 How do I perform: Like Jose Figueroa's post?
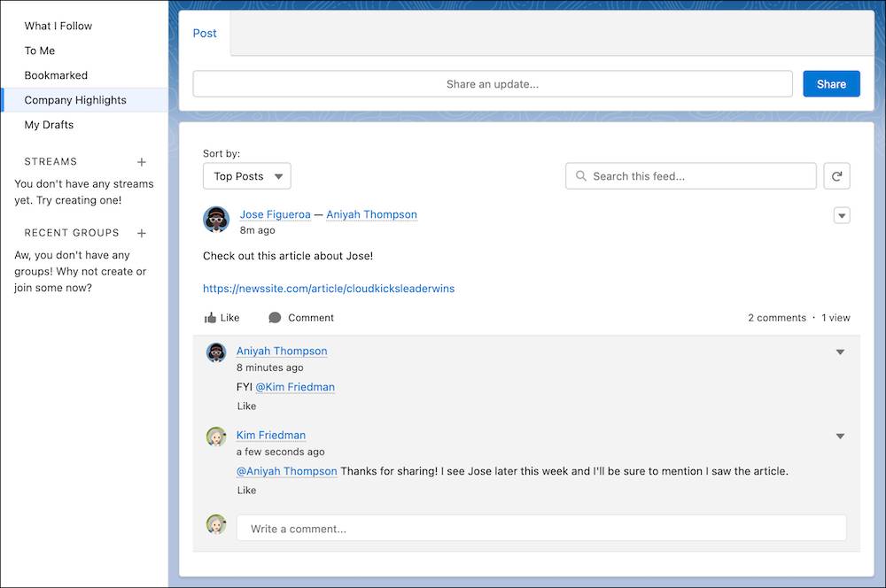click(x=221, y=317)
